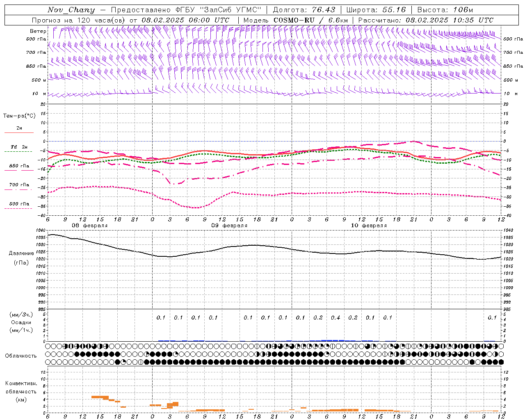Click the 2м temperature legend label

coord(19,128)
